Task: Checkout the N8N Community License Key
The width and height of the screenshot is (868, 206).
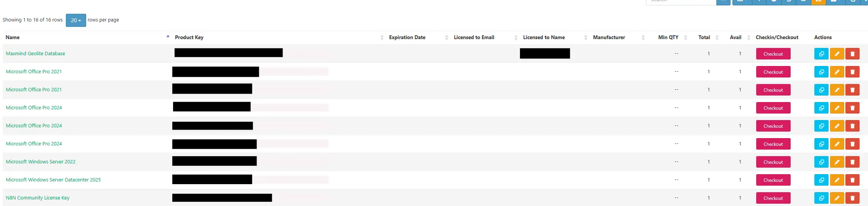Action: [x=773, y=198]
